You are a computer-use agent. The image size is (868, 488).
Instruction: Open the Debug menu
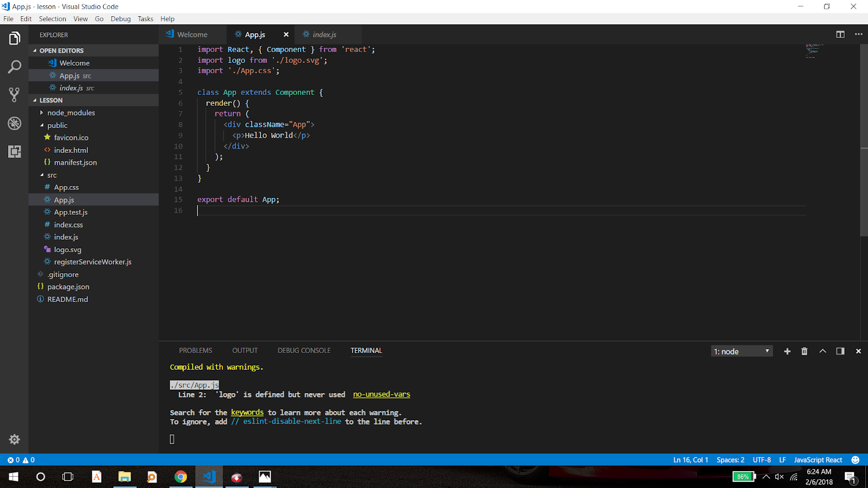pyautogui.click(x=120, y=18)
